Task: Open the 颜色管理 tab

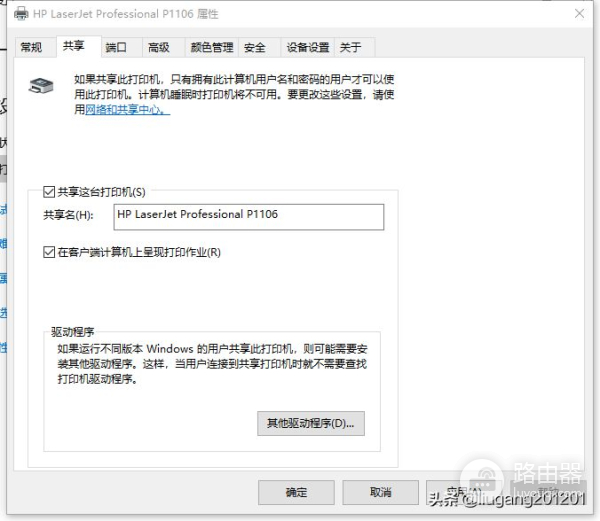Action: [x=212, y=48]
